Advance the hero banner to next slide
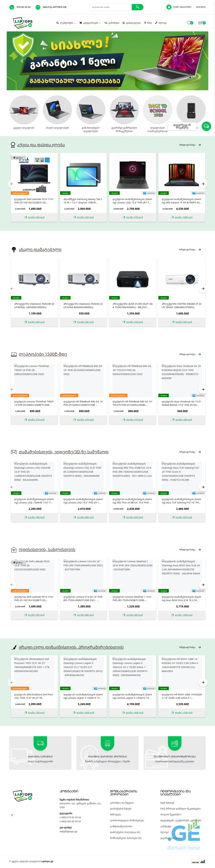The height and width of the screenshot is (868, 215). 193,61
